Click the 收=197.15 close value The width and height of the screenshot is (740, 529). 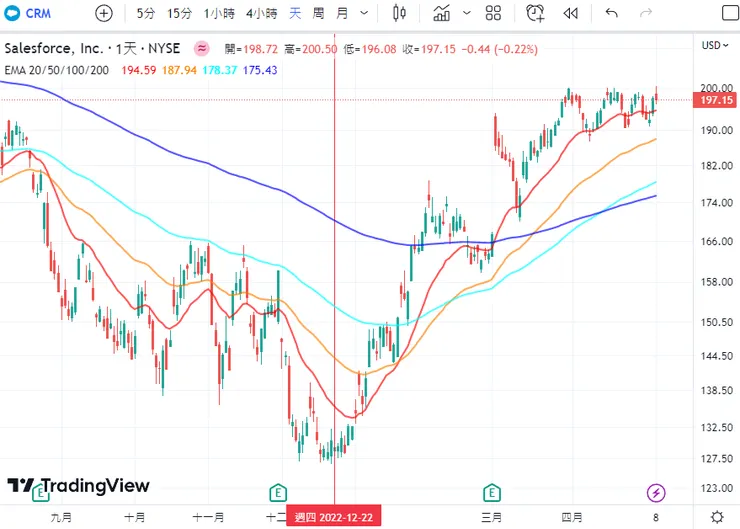pyautogui.click(x=429, y=49)
